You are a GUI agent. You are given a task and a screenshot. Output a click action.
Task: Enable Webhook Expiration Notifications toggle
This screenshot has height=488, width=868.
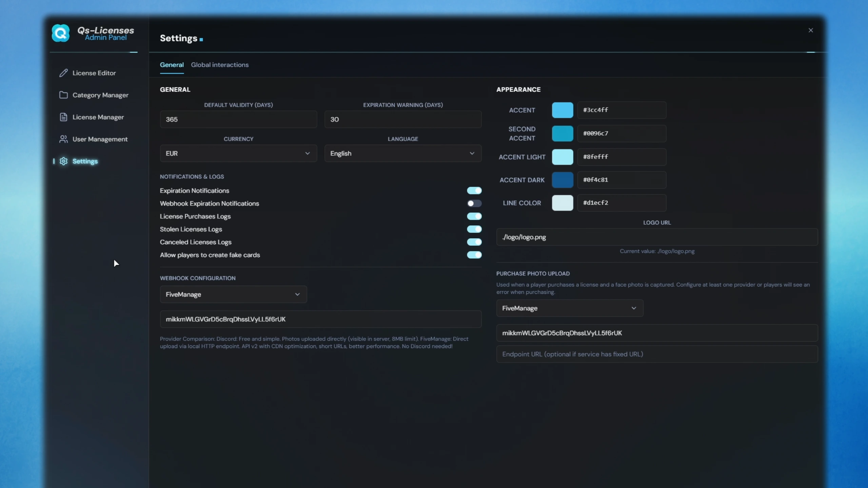pyautogui.click(x=474, y=203)
